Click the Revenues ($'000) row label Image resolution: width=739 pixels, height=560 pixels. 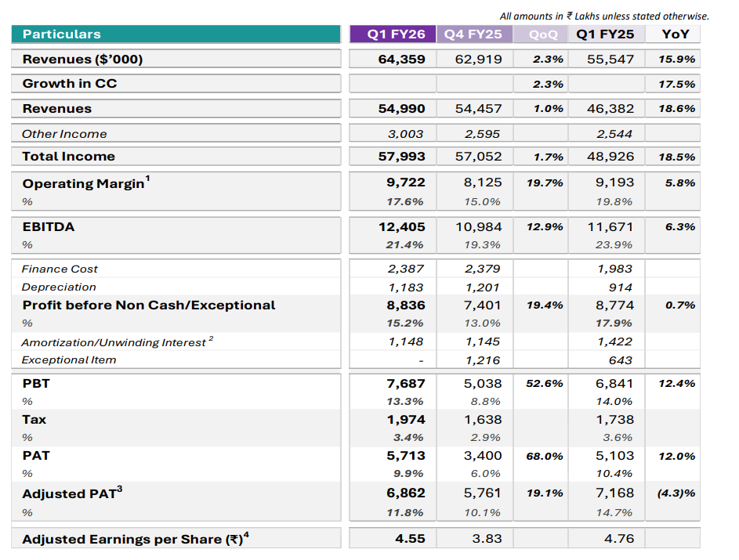tap(82, 60)
